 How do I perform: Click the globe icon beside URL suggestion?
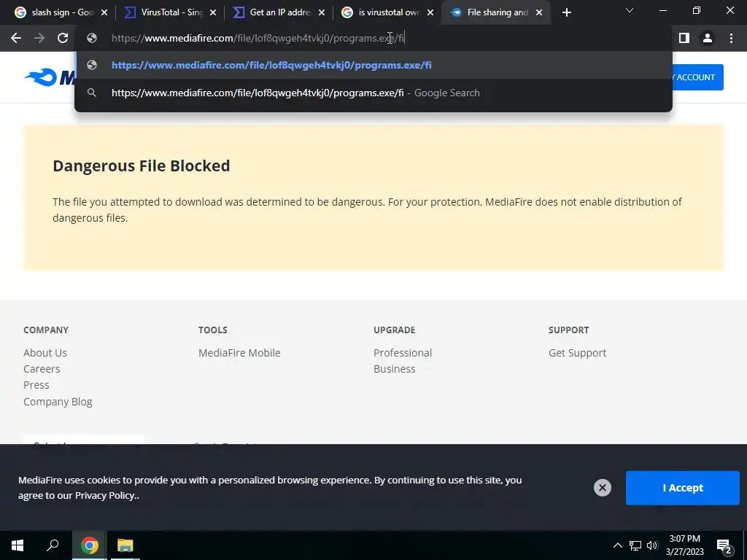click(92, 65)
